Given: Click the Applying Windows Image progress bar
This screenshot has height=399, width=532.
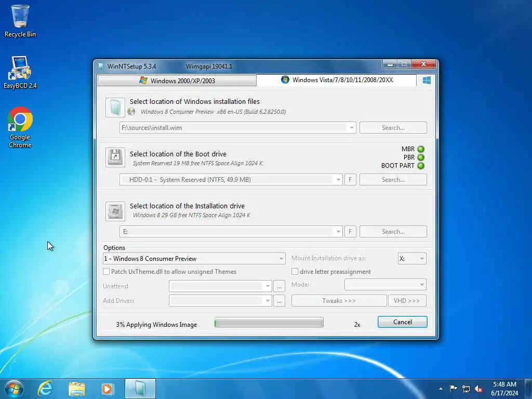Looking at the screenshot, I should tap(269, 322).
